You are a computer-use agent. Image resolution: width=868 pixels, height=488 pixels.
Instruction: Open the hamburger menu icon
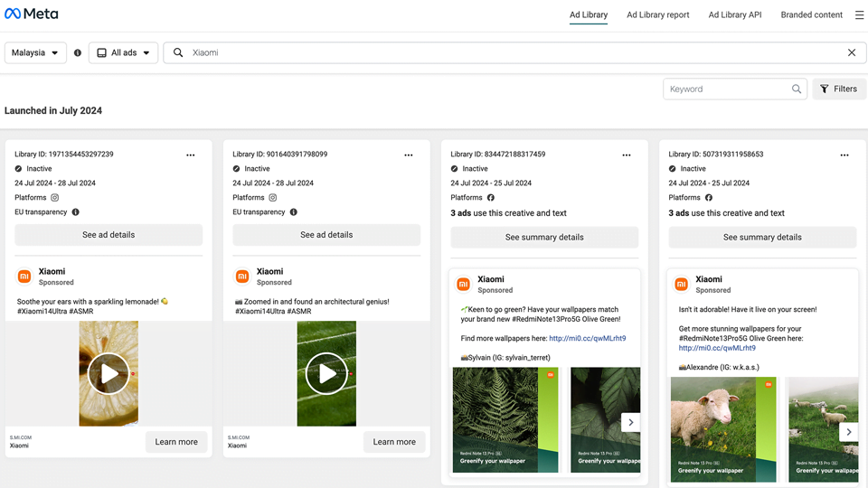[x=859, y=15]
